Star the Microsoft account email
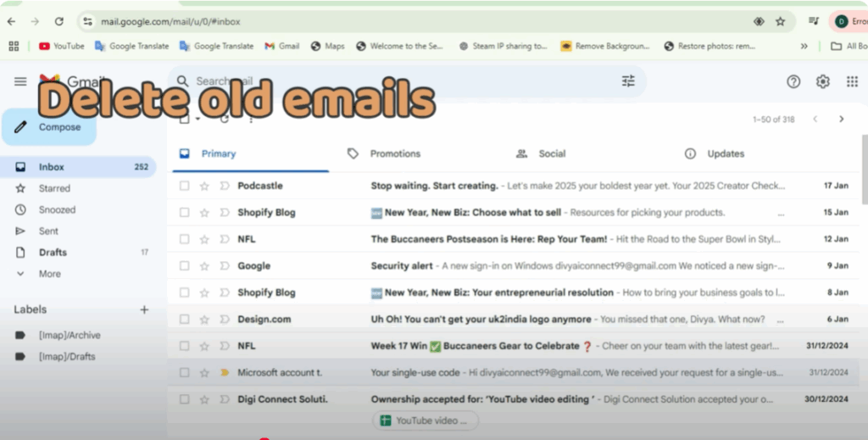Screen dimensions: 868x440 [x=204, y=372]
